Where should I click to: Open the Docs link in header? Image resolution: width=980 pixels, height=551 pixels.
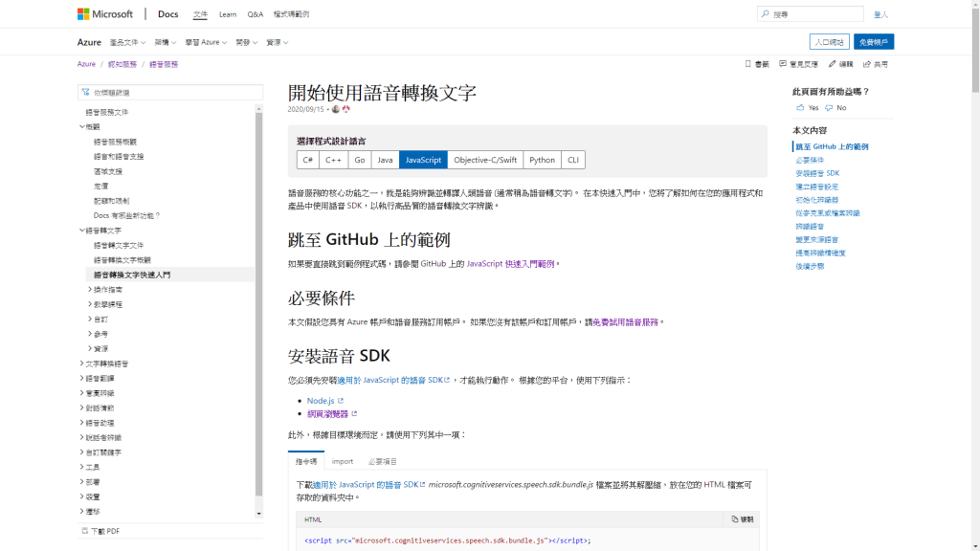[167, 13]
